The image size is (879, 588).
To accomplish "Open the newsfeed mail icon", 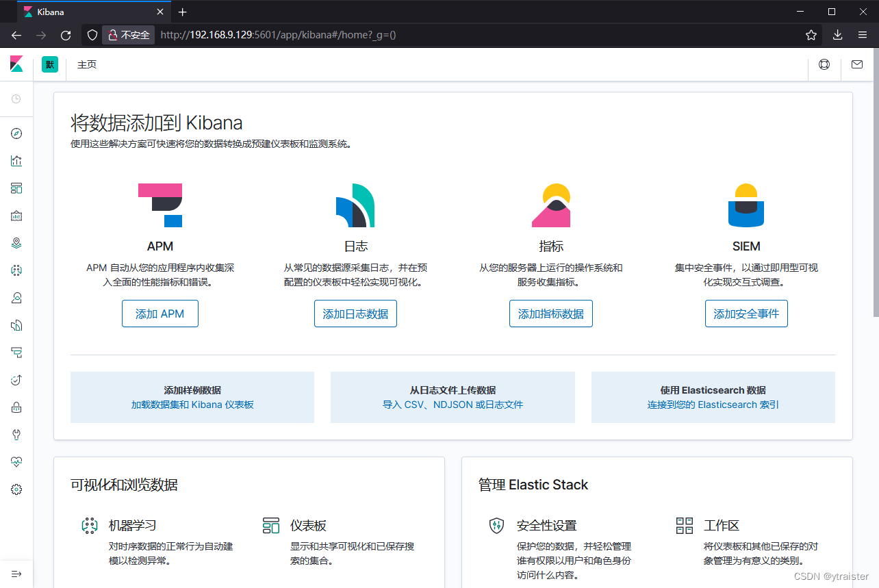I will [857, 64].
